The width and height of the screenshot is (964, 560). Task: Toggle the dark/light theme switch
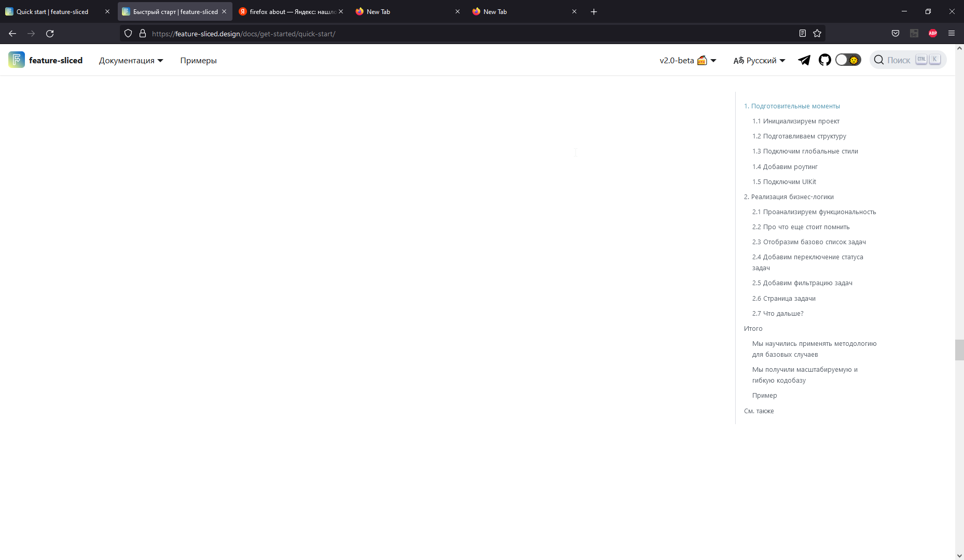pyautogui.click(x=848, y=60)
